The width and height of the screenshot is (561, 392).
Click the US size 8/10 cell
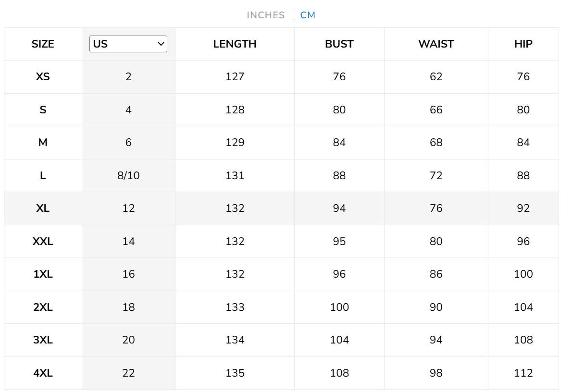pos(128,176)
